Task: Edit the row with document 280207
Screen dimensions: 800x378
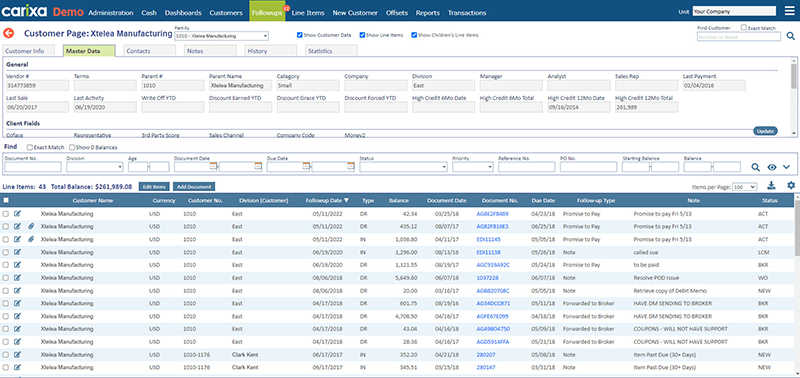Action: click(18, 354)
